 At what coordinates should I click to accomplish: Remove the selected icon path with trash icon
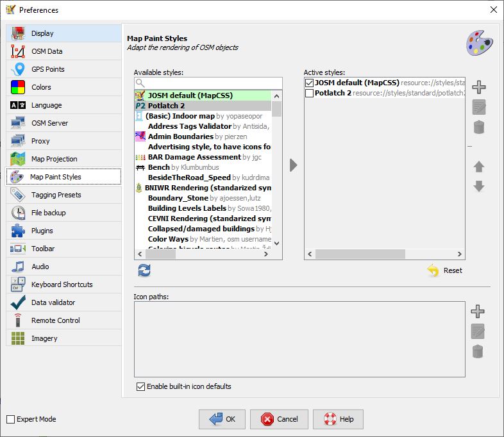[477, 351]
